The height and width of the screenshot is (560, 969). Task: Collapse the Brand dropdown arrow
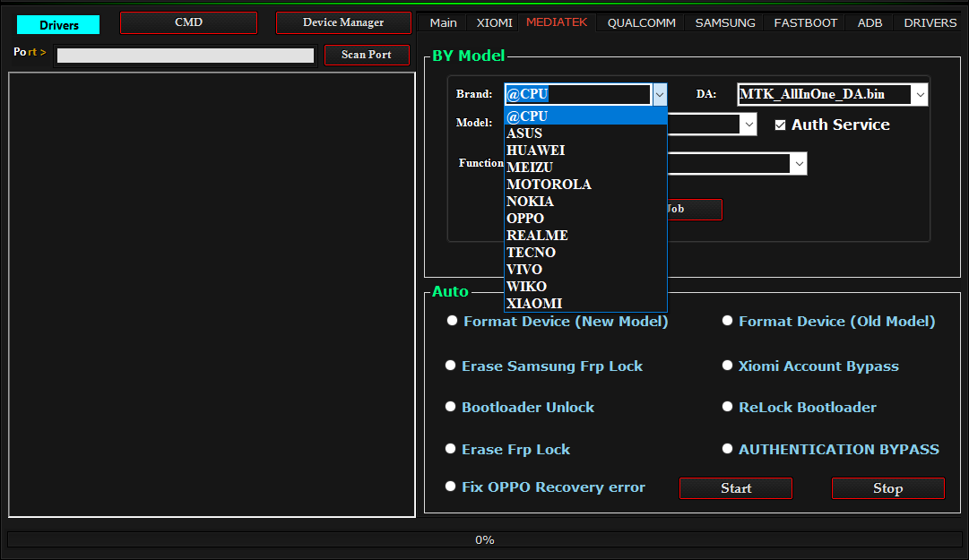point(660,94)
